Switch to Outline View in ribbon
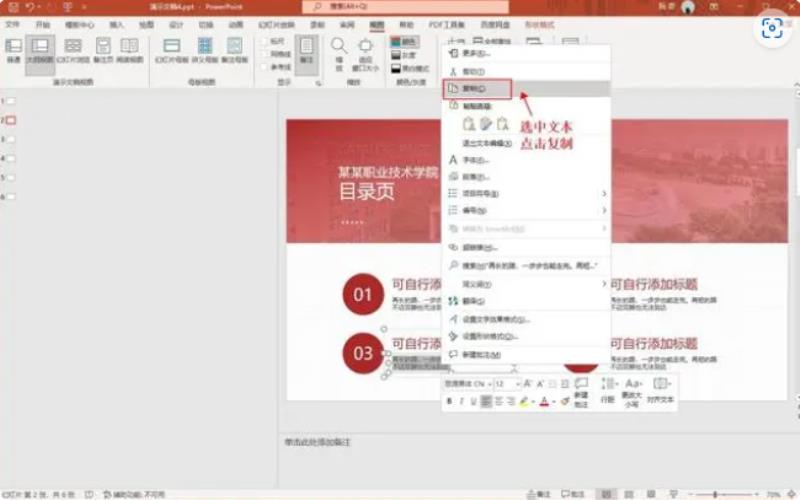 [40, 50]
